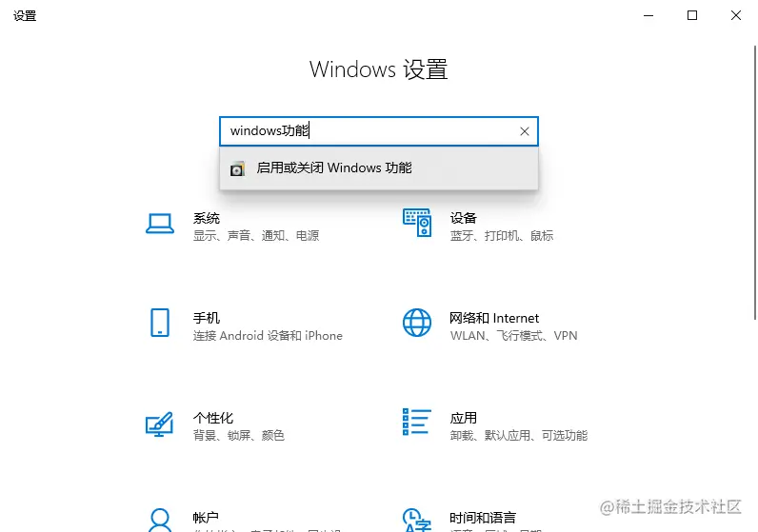Click the description 卸载、默认应用、可选功能
The height and width of the screenshot is (532, 758).
[x=519, y=435]
